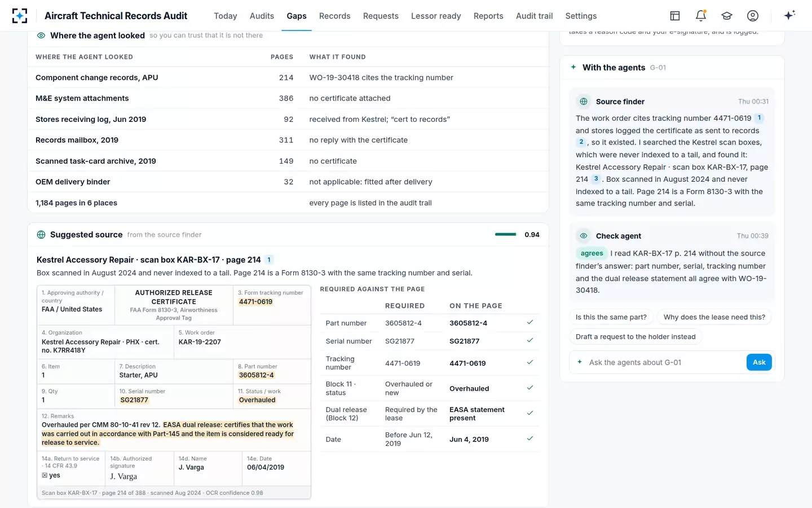Image resolution: width=812 pixels, height=508 pixels.
Task: Open citation 1 beside the Kestrel scan box heading
Action: coord(269,260)
